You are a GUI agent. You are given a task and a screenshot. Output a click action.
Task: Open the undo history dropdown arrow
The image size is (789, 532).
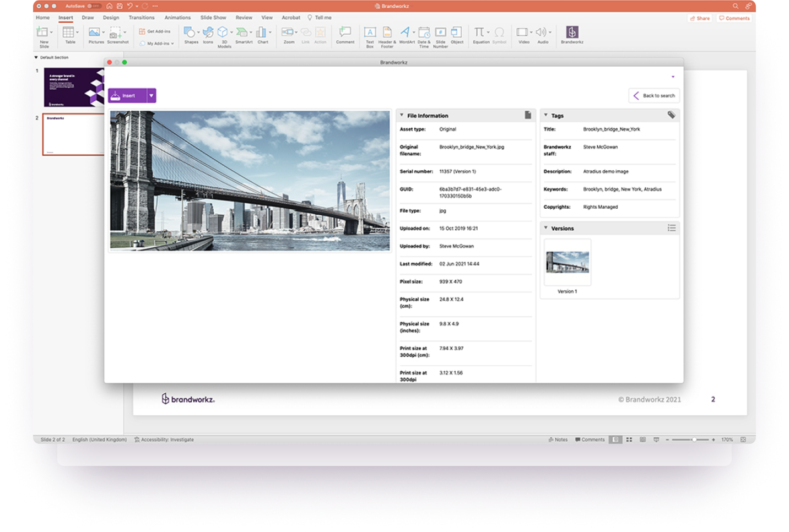click(x=137, y=6)
